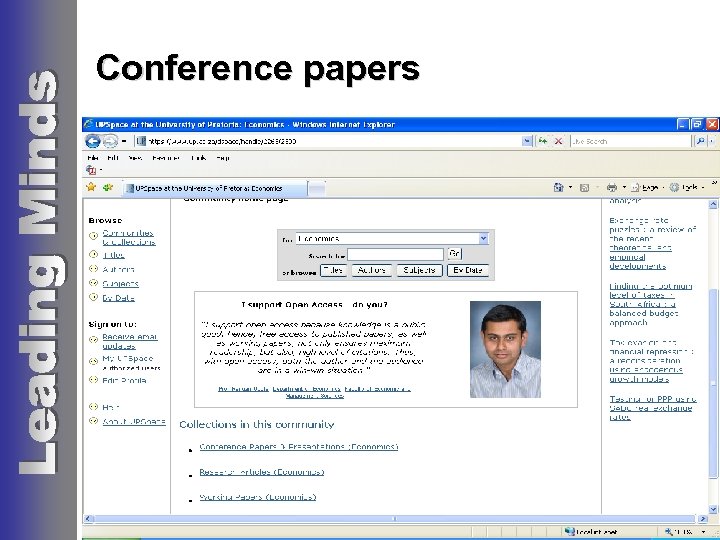
Task: Click the Subjects browse button
Action: [419, 270]
